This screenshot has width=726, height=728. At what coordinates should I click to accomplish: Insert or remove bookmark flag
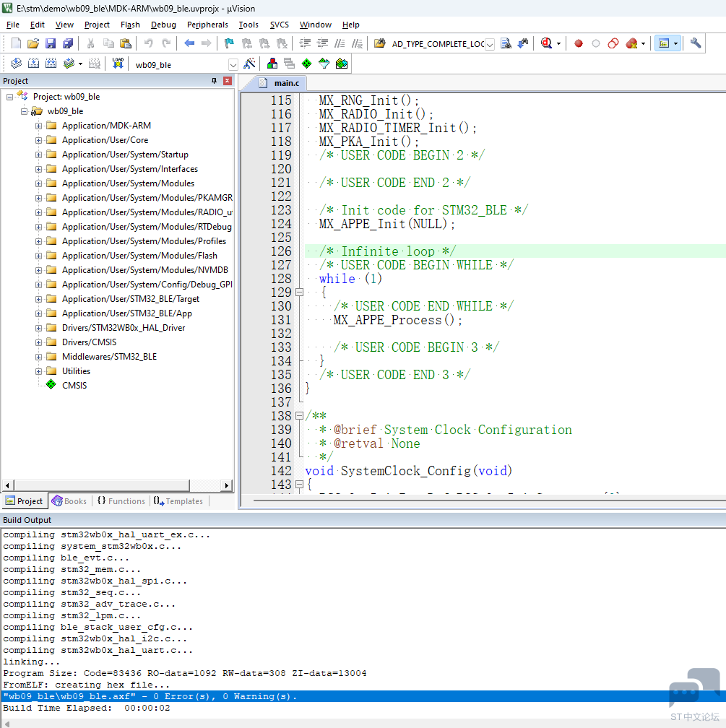click(229, 43)
